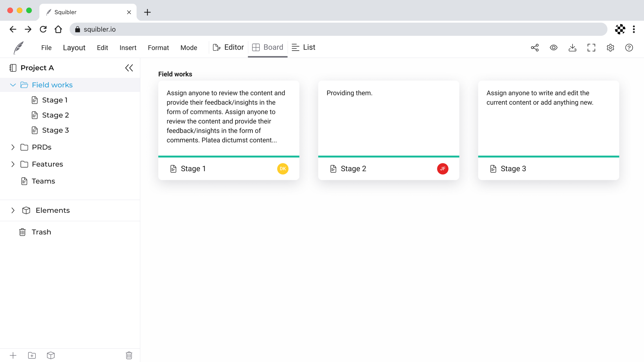The height and width of the screenshot is (362, 644).
Task: Open the Stage 2 card 'Providing them.'
Action: [x=349, y=93]
